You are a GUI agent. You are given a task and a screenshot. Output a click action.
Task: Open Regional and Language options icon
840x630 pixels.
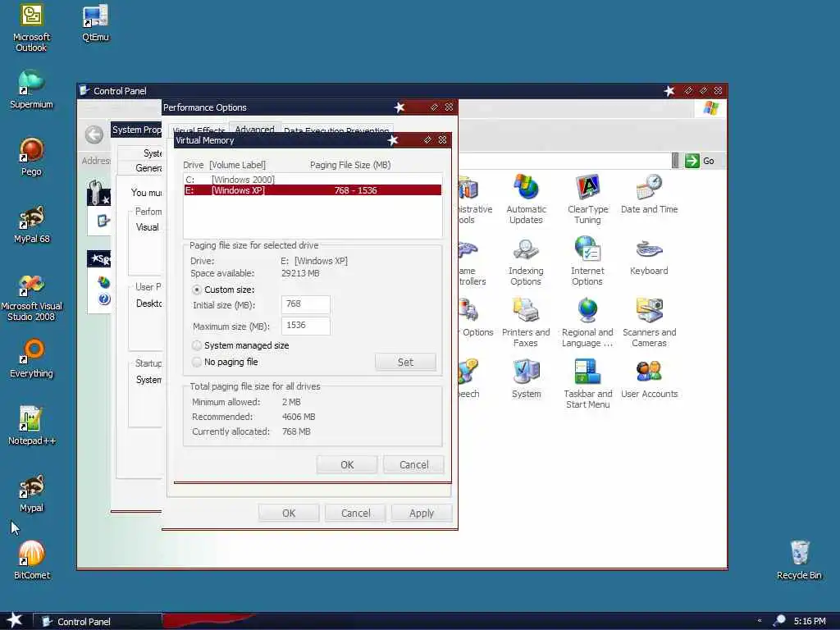587,323
